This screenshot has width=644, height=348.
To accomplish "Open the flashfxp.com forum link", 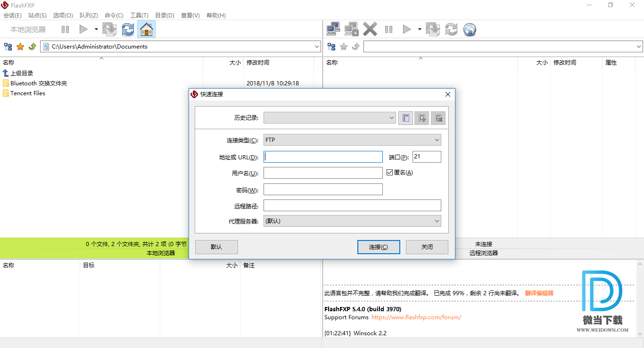I will tap(416, 317).
